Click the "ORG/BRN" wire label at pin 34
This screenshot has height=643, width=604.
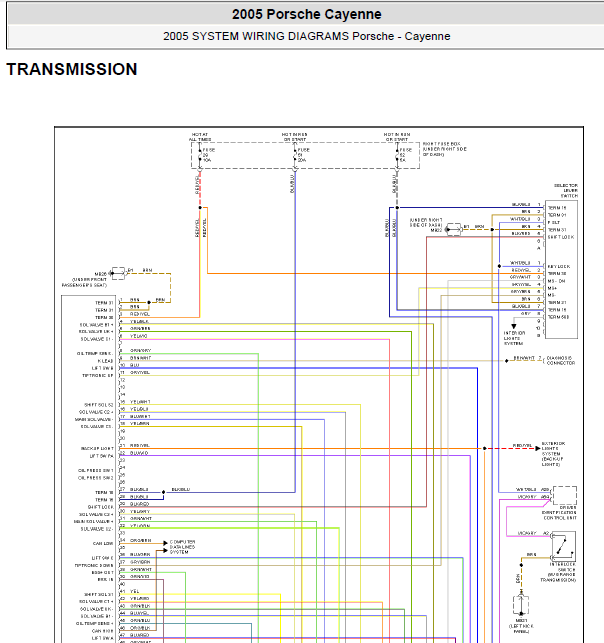(141, 540)
